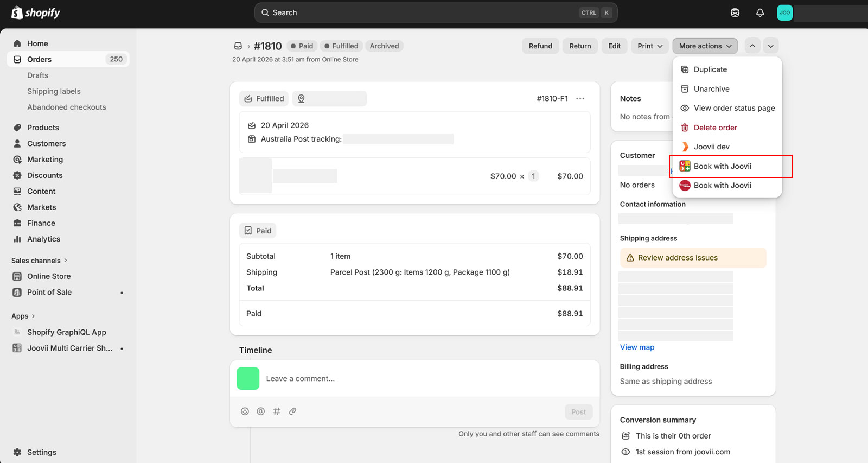Image resolution: width=868 pixels, height=463 pixels.
Task: Click the Archived badge beside order number
Action: tap(384, 46)
